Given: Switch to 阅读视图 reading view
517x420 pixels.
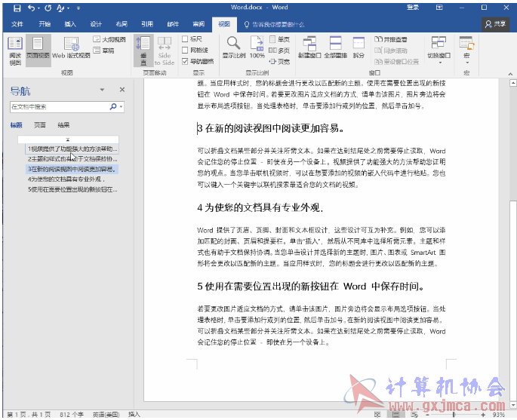Looking at the screenshot, I should [x=15, y=51].
